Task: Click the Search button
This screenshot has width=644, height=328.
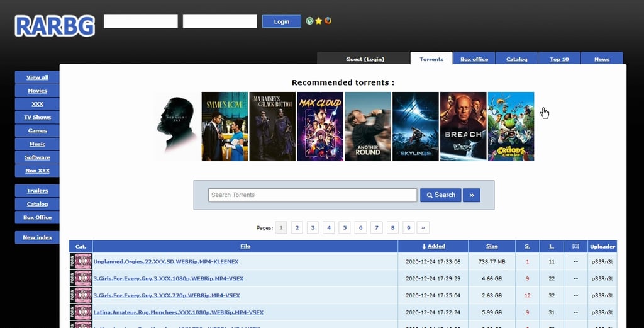Action: pyautogui.click(x=441, y=195)
